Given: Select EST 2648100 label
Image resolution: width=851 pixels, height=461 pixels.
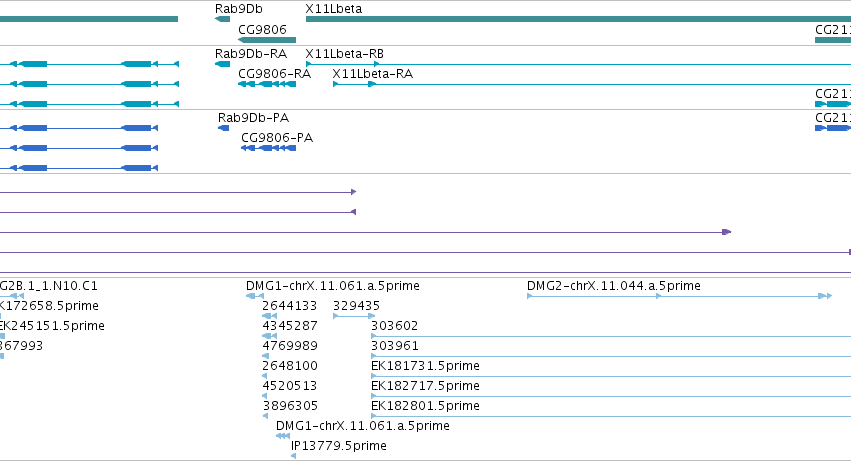Looking at the screenshot, I should (x=290, y=366).
